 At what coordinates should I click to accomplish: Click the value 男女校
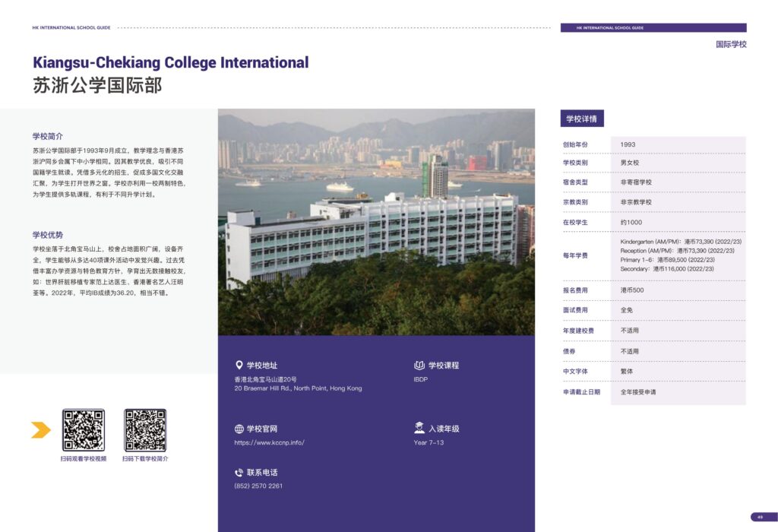pyautogui.click(x=630, y=163)
